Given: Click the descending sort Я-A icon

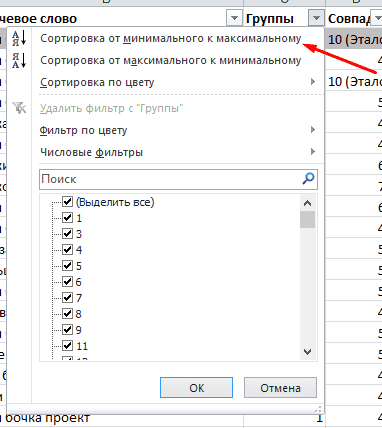Looking at the screenshot, I should click(19, 60).
